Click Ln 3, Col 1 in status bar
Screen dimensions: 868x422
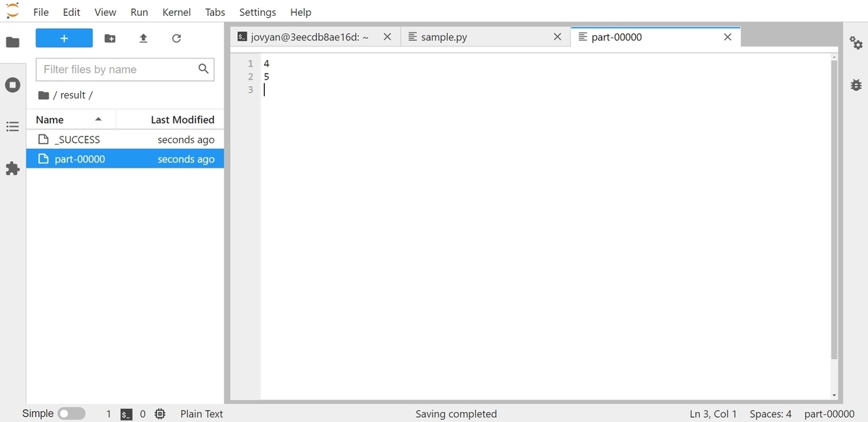pyautogui.click(x=713, y=414)
